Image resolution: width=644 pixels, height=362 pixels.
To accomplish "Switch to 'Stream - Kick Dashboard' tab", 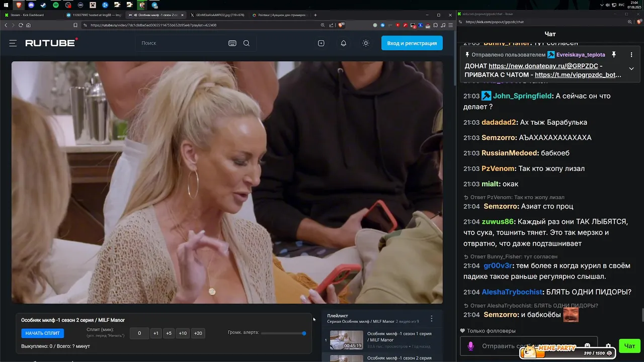I will [31, 15].
